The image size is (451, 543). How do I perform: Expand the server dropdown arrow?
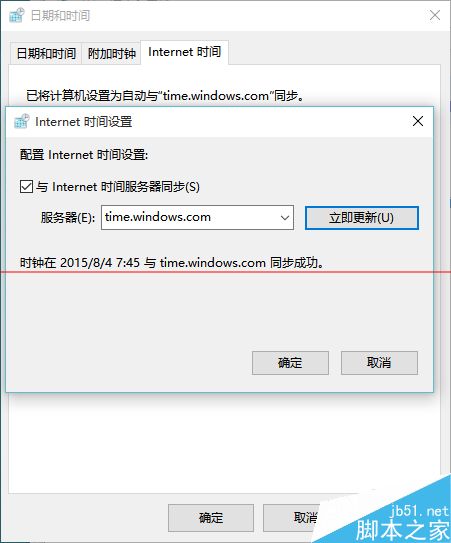click(x=285, y=217)
